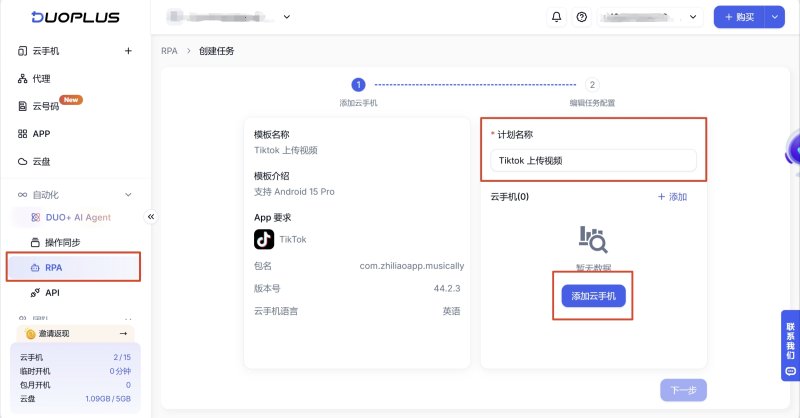The width and height of the screenshot is (800, 418).
Task: Open the 邀请返现 invitation banner
Action: (x=76, y=333)
